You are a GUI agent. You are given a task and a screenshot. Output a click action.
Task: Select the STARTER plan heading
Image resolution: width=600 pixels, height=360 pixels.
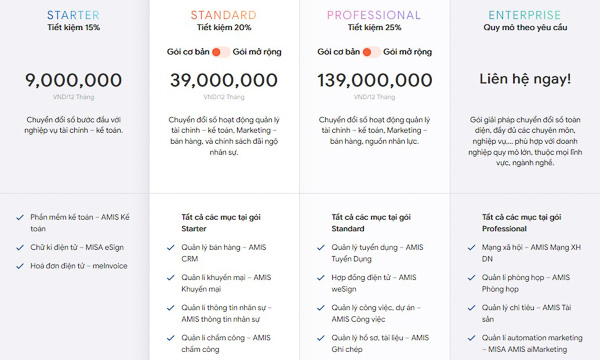73,15
